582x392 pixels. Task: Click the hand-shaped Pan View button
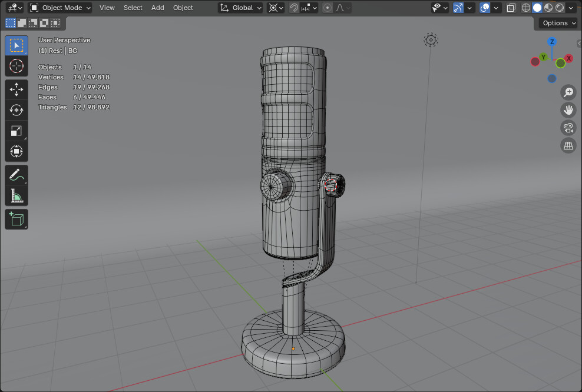[568, 110]
